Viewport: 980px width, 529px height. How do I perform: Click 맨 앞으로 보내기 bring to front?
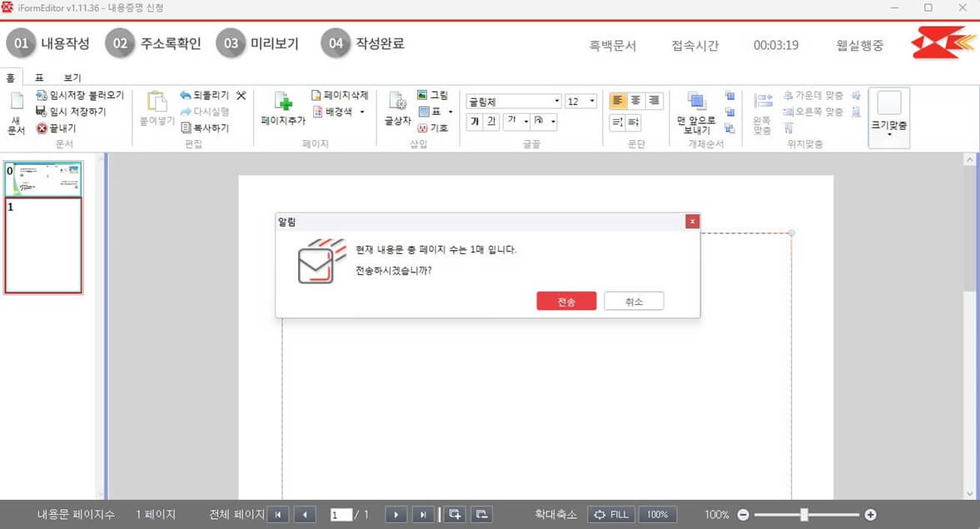click(x=695, y=112)
